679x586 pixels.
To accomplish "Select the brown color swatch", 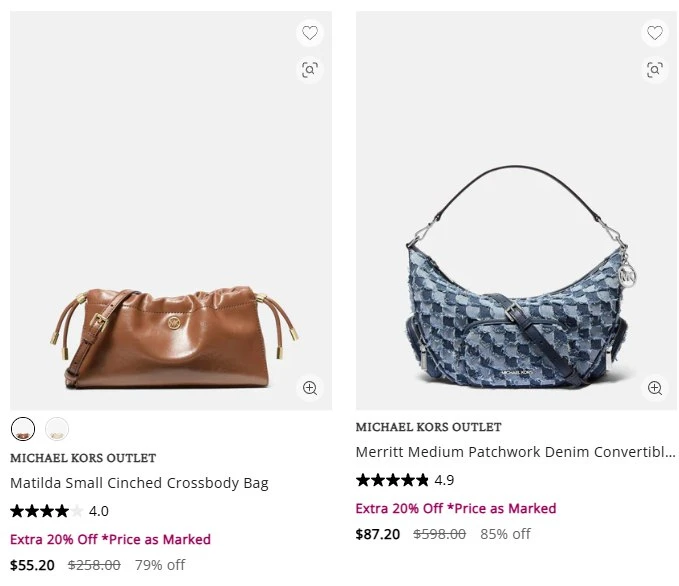I will 23,429.
